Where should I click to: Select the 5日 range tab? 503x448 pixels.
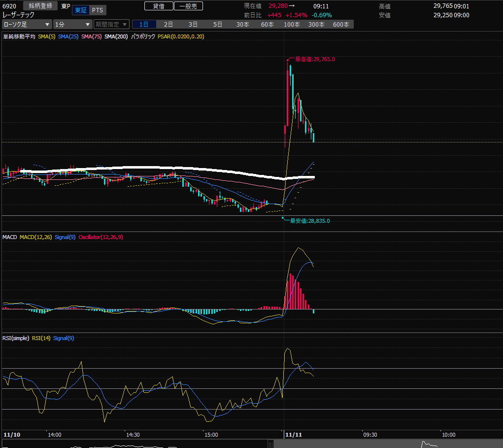pyautogui.click(x=218, y=24)
